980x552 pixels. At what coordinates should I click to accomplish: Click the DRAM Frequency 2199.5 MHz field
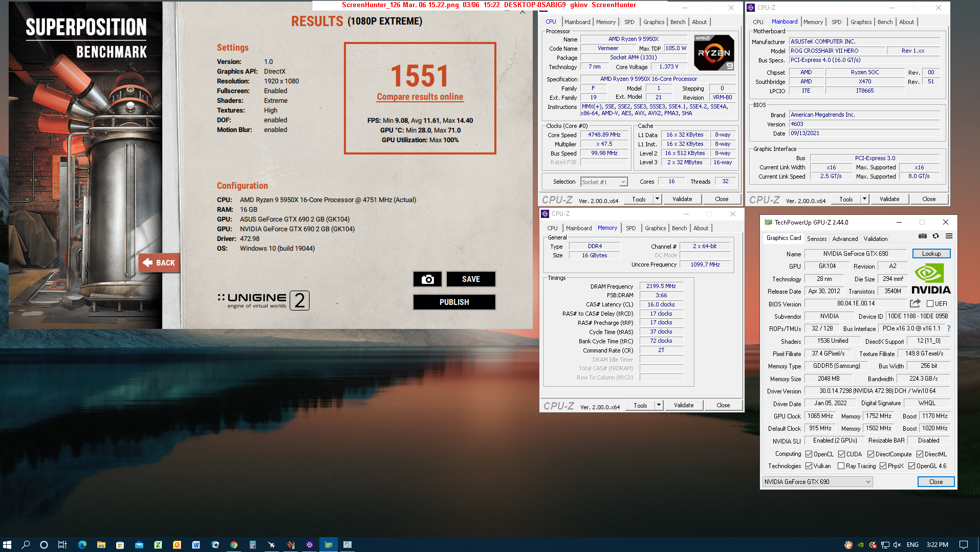[x=661, y=286]
